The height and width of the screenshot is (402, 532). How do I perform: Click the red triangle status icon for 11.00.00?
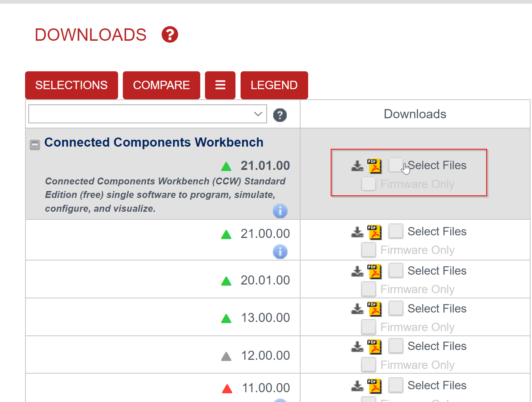pos(227,389)
